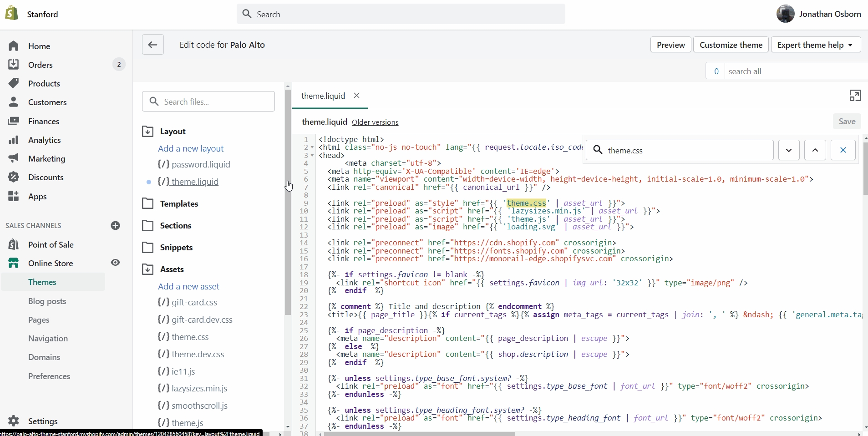
Task: Open the Expert theme help dropdown
Action: [x=815, y=45]
